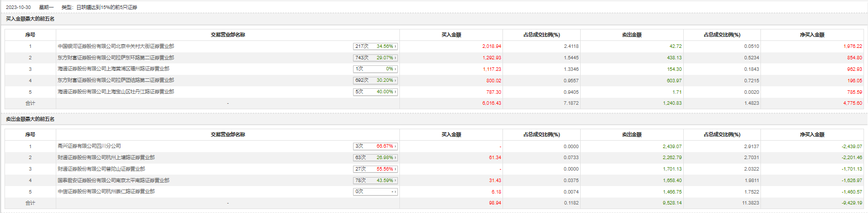Image resolution: width=868 pixels, height=213 pixels.
Task: Expand the 692次 30.20% stats box
Action: 375,80
